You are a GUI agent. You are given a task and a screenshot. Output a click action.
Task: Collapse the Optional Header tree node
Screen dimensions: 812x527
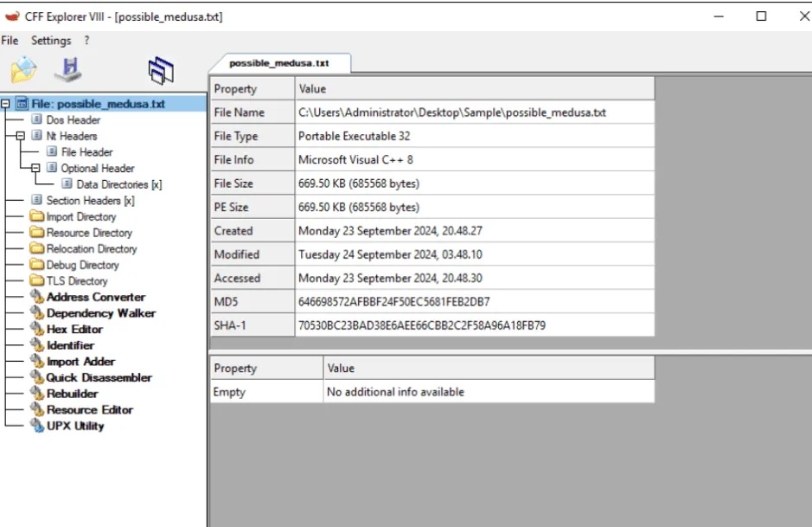[35, 168]
